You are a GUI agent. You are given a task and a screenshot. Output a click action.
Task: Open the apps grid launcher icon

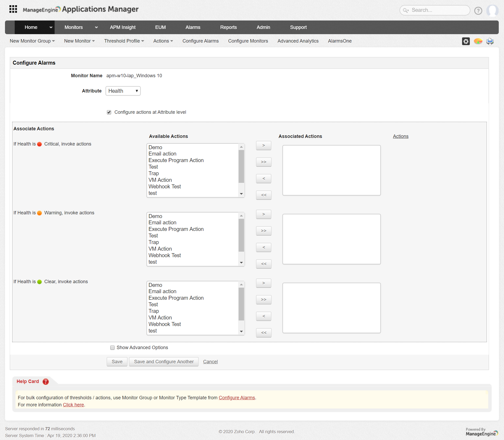tap(13, 9)
